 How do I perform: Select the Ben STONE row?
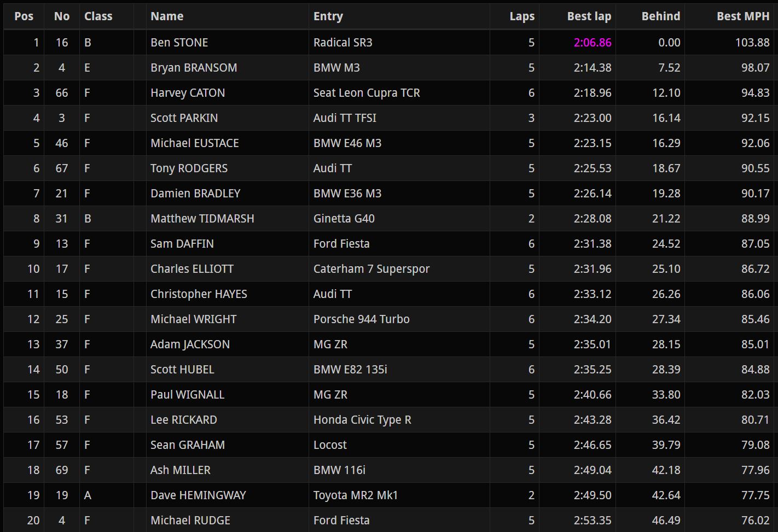pos(389,43)
